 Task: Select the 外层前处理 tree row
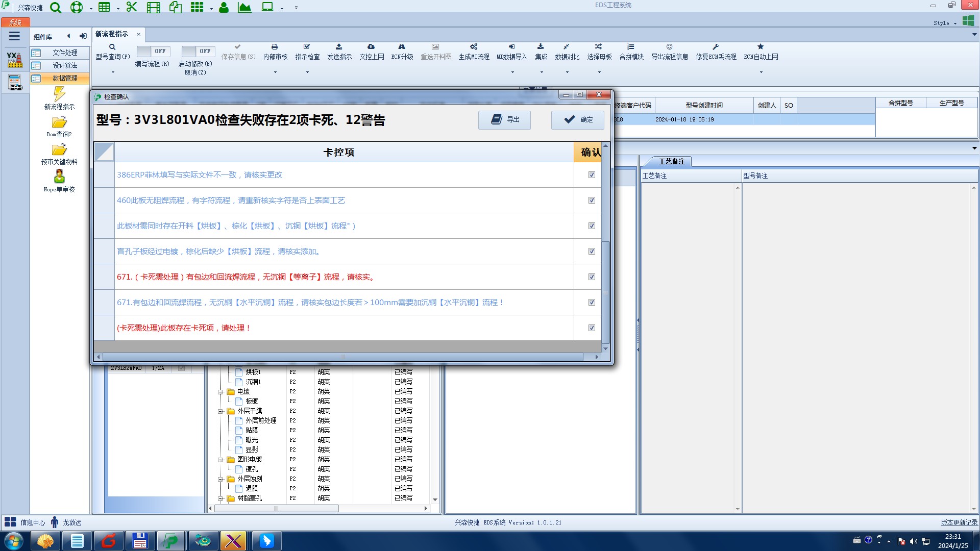pyautogui.click(x=261, y=421)
